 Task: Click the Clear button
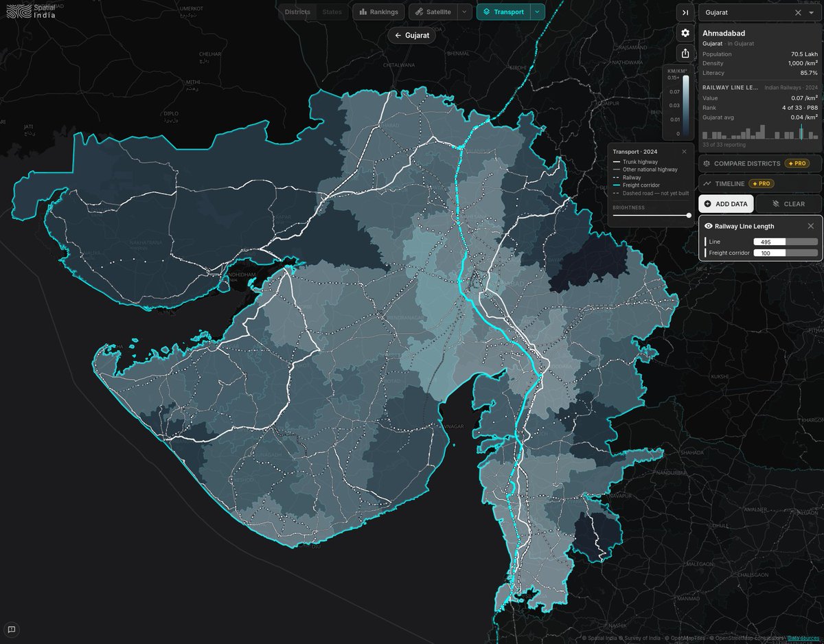pyautogui.click(x=788, y=204)
